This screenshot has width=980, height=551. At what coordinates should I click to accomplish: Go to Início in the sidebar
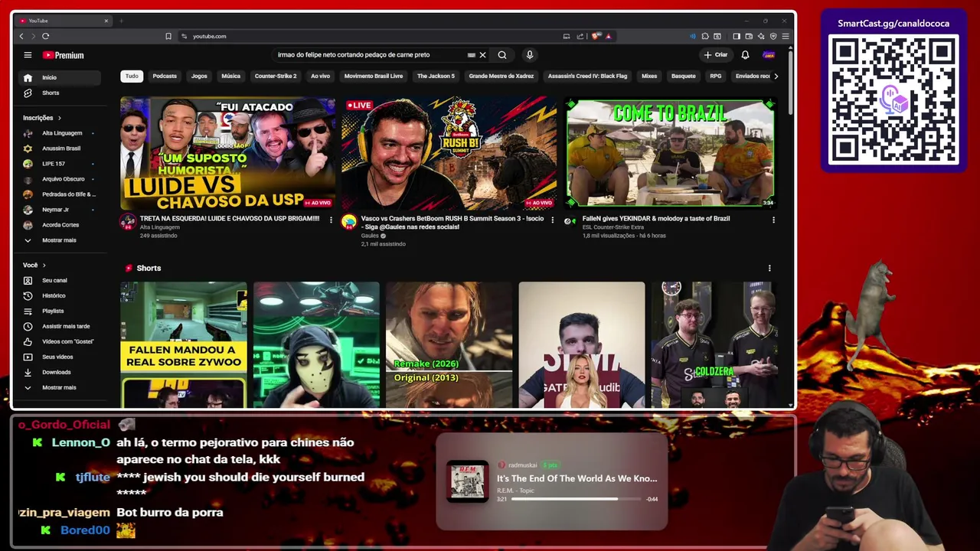pos(60,77)
